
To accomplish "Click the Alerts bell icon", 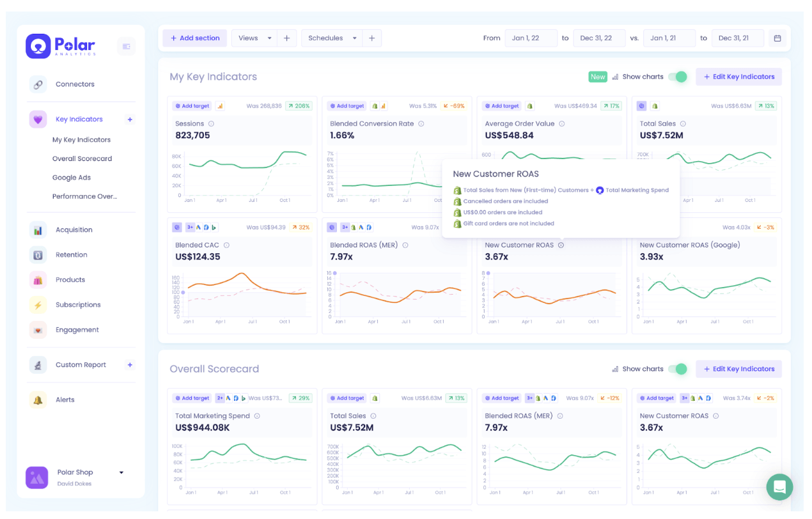I will tap(38, 400).
